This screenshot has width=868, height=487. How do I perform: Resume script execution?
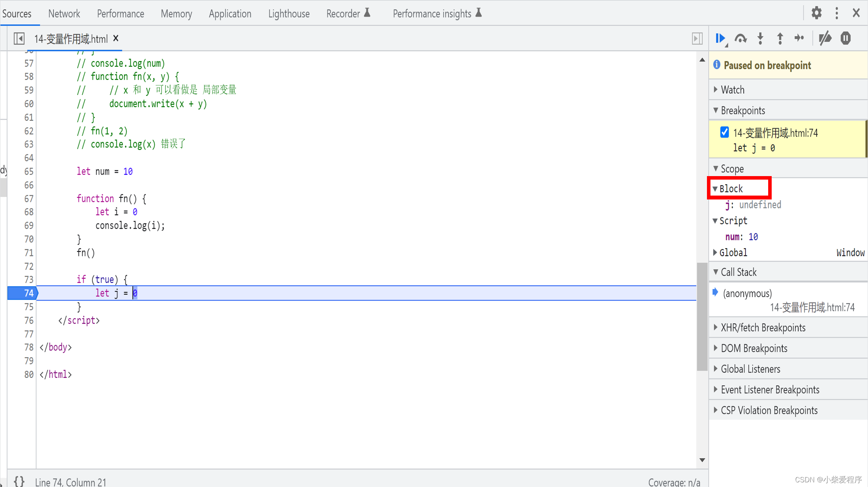point(720,39)
